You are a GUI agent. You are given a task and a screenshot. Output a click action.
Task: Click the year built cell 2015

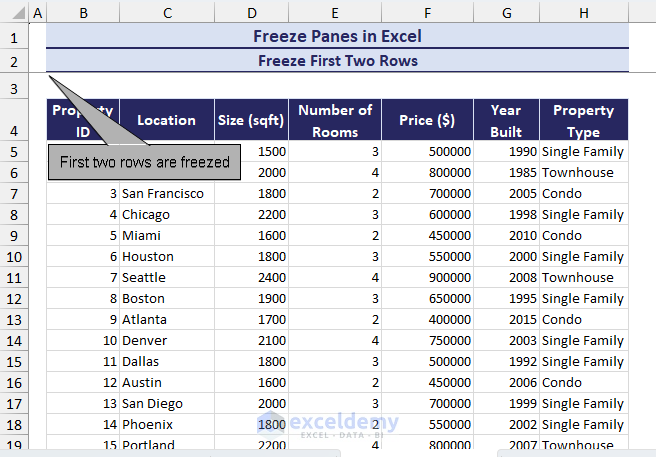tap(507, 320)
